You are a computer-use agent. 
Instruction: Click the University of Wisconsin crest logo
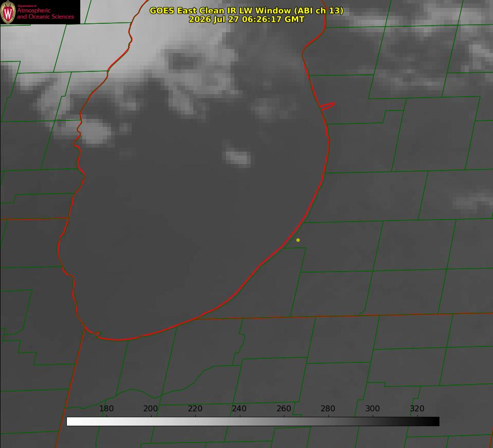point(8,12)
